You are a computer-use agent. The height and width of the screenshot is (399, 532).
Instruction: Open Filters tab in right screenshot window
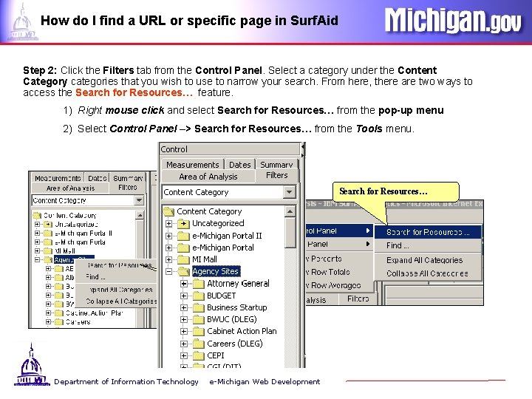pos(358,299)
